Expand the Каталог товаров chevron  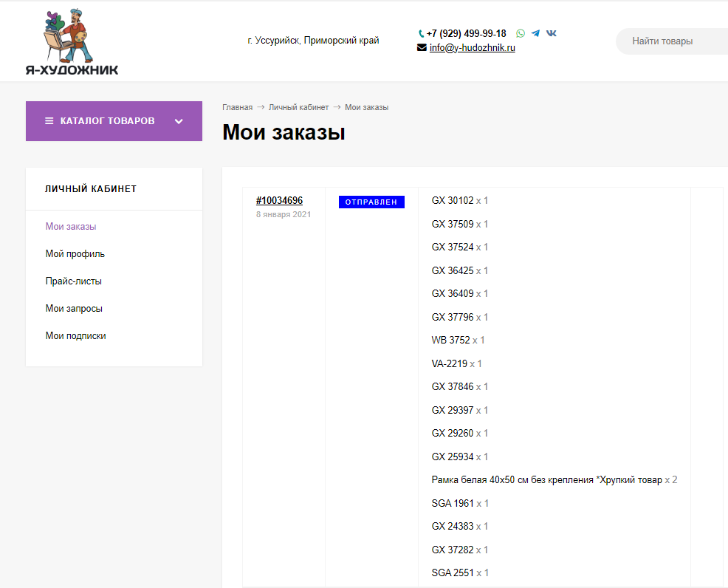(179, 121)
